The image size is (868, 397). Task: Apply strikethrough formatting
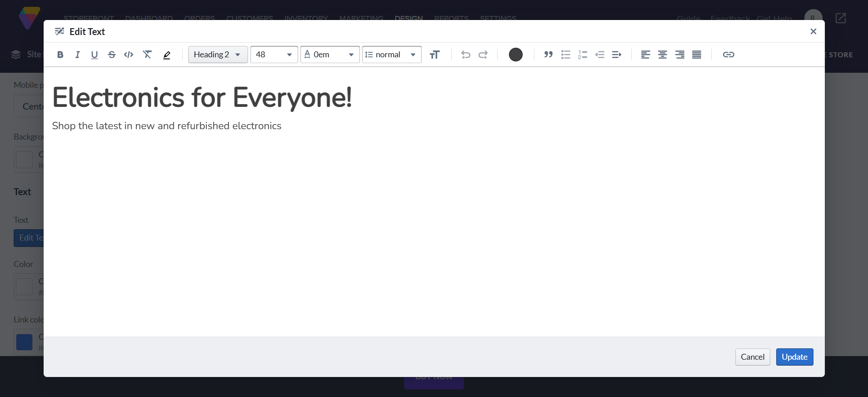[x=112, y=55]
